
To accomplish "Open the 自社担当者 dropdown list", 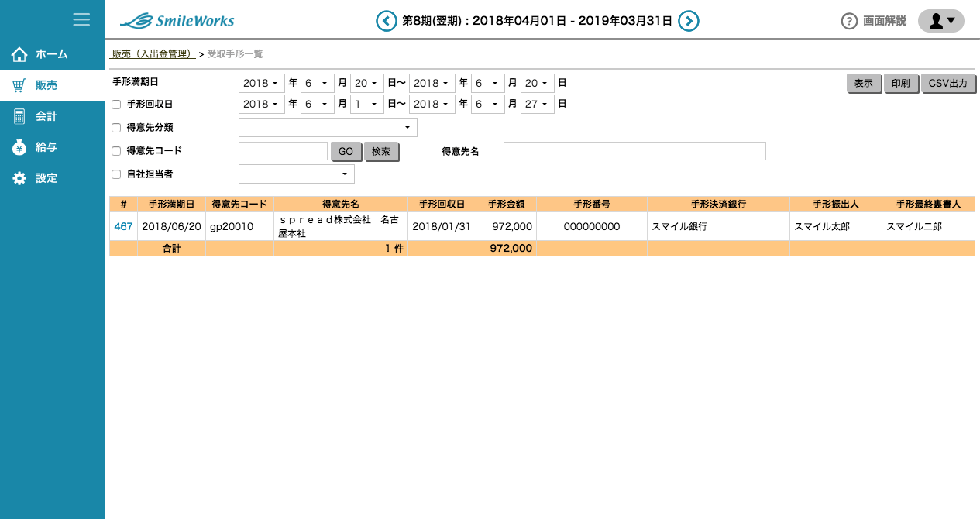I will (x=297, y=174).
